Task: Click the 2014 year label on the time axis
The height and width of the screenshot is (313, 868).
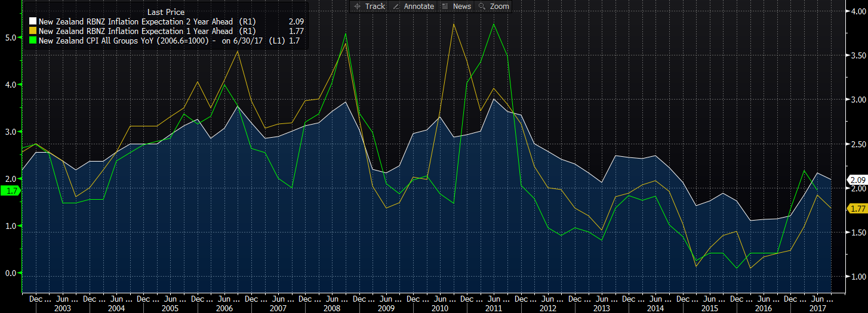Action: coord(655,308)
